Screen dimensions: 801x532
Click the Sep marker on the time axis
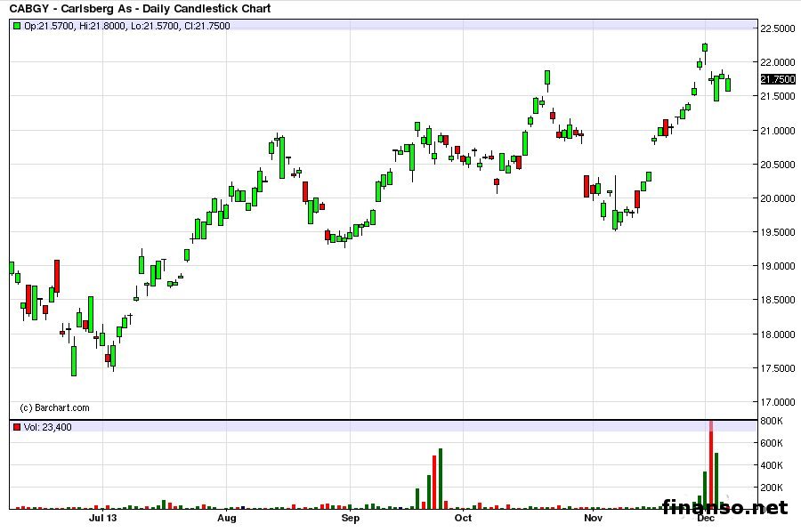(x=350, y=517)
